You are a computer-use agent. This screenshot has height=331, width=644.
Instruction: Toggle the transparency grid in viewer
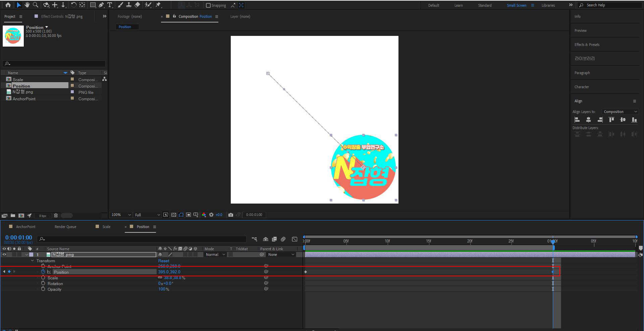coord(174,215)
